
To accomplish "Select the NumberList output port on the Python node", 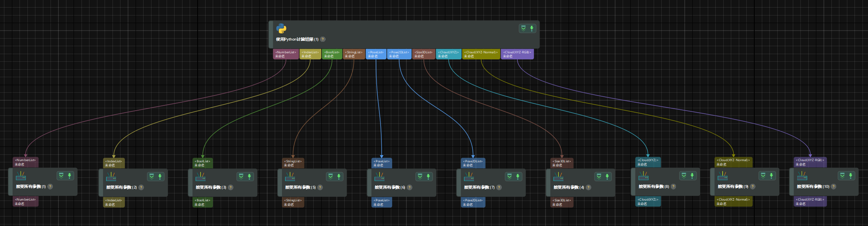I will tap(285, 54).
